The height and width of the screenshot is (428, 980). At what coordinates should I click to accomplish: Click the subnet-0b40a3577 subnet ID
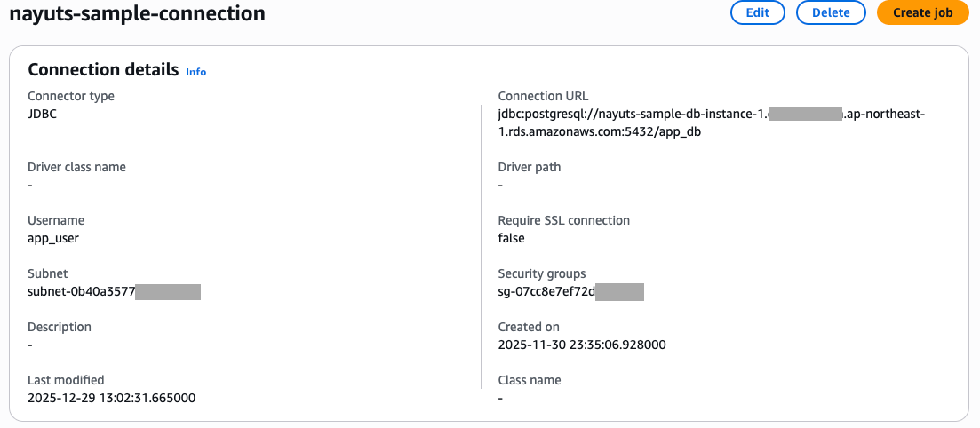[81, 291]
